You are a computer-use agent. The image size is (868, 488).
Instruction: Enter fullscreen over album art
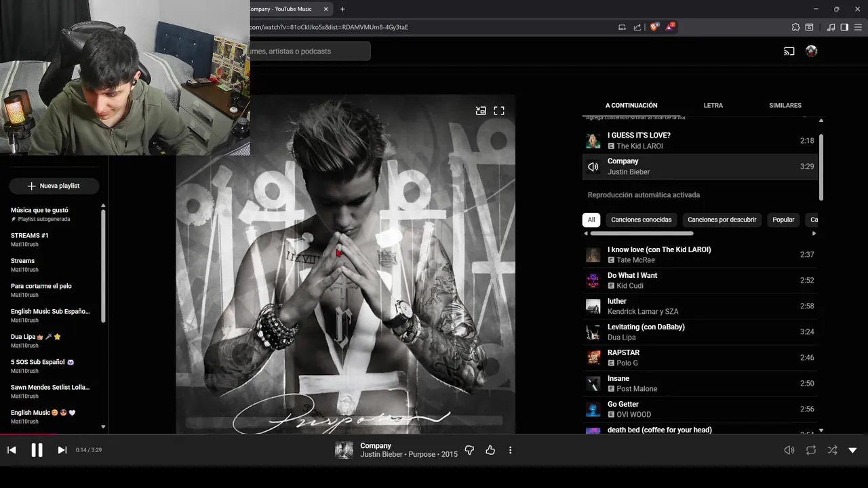tap(499, 110)
